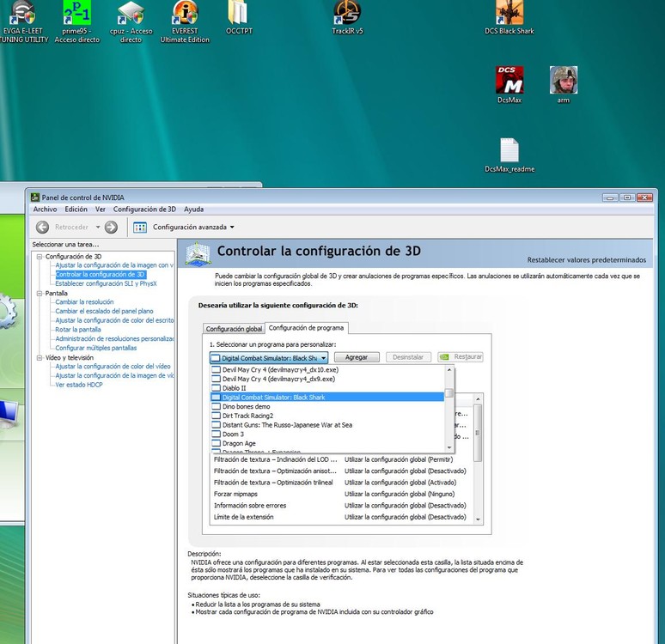Select the Devil May Cry 4 dx10 entry
The height and width of the screenshot is (644, 665).
tap(327, 370)
